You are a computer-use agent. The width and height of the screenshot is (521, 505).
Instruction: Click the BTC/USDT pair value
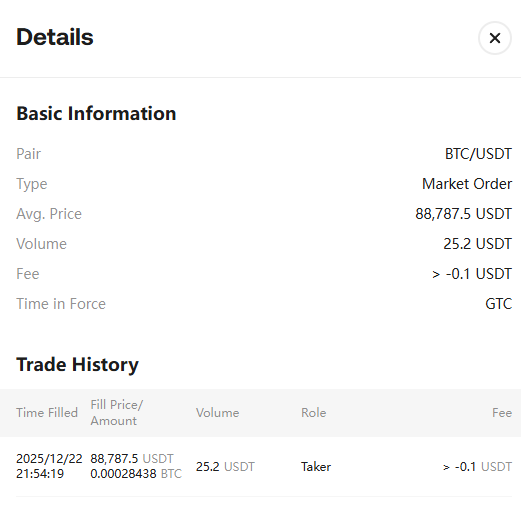pos(478,154)
